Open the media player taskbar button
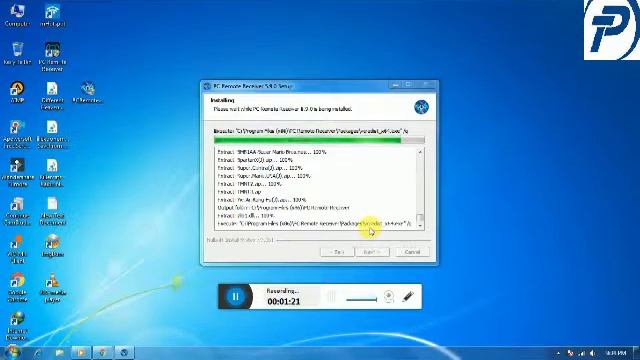Image resolution: width=640 pixels, height=360 pixels. (x=81, y=352)
